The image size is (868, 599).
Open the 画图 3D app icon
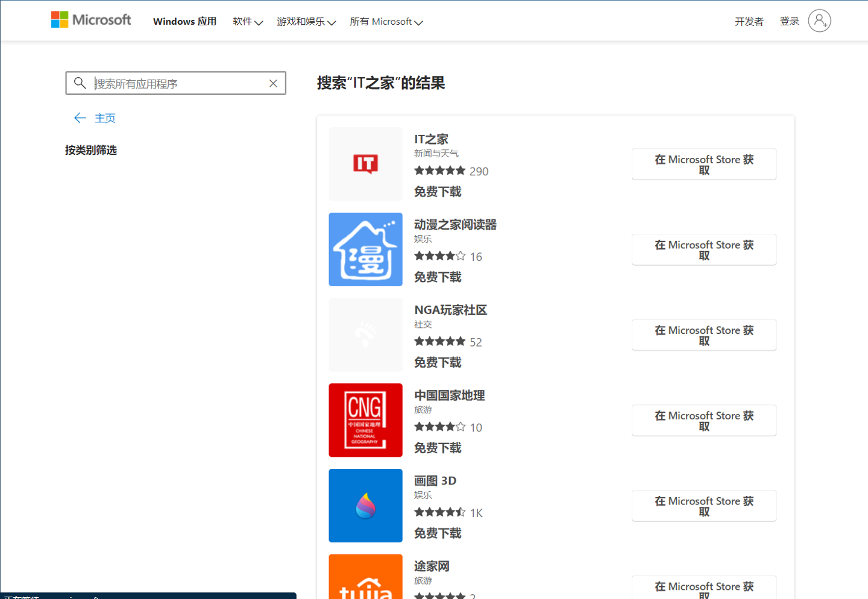[365, 506]
